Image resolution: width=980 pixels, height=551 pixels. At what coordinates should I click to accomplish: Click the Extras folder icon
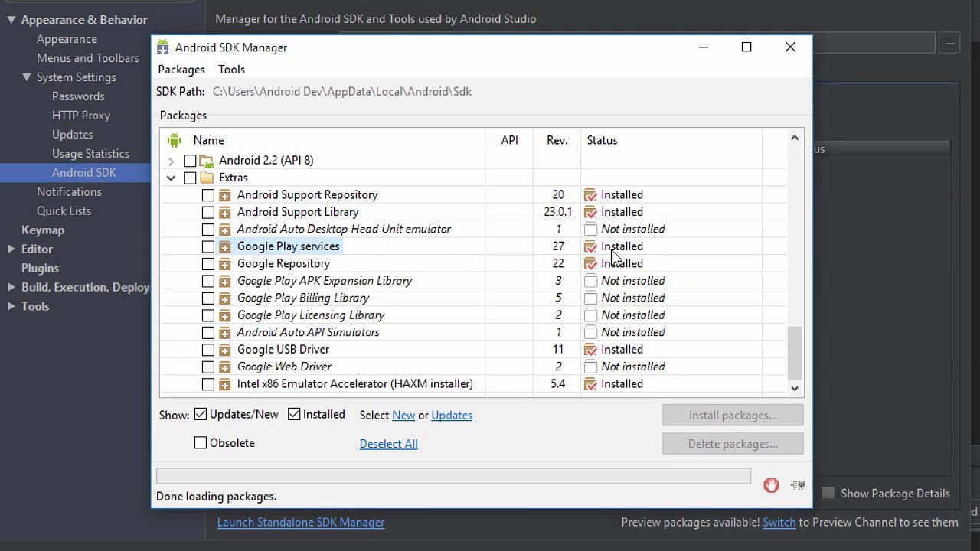(207, 178)
